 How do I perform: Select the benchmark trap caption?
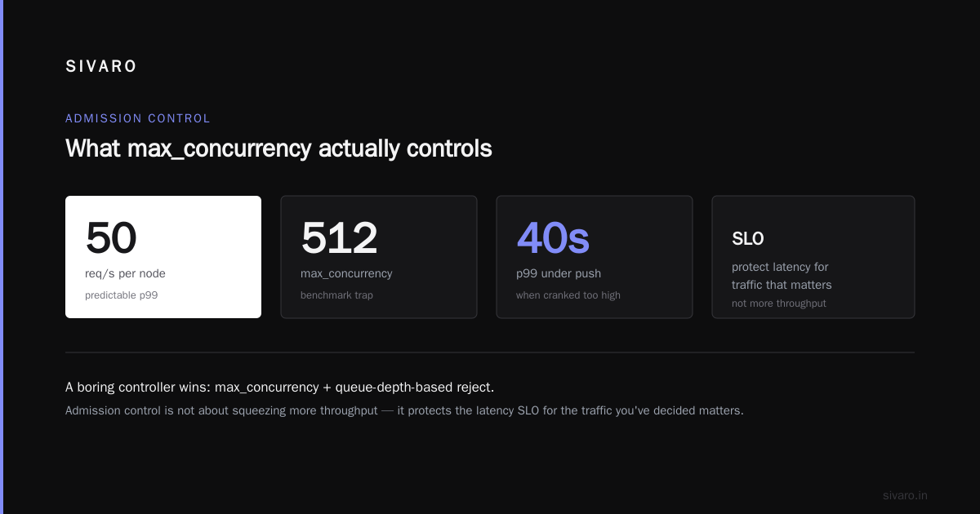point(336,295)
